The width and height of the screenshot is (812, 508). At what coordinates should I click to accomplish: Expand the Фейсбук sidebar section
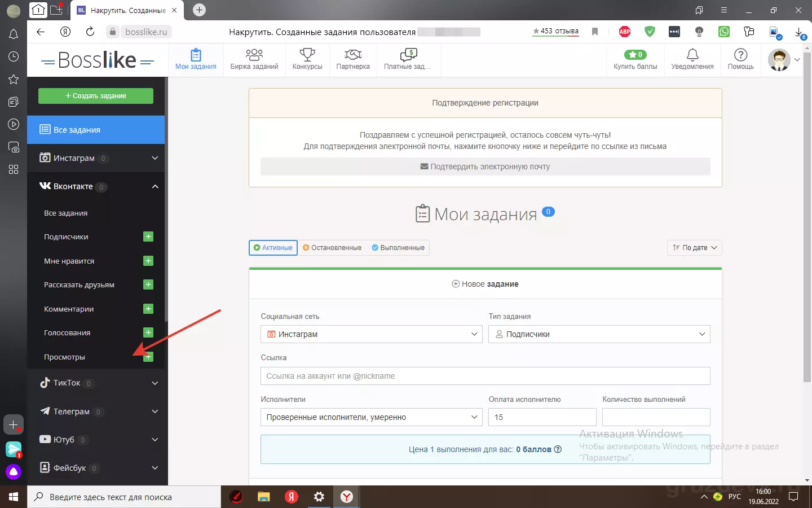point(96,468)
